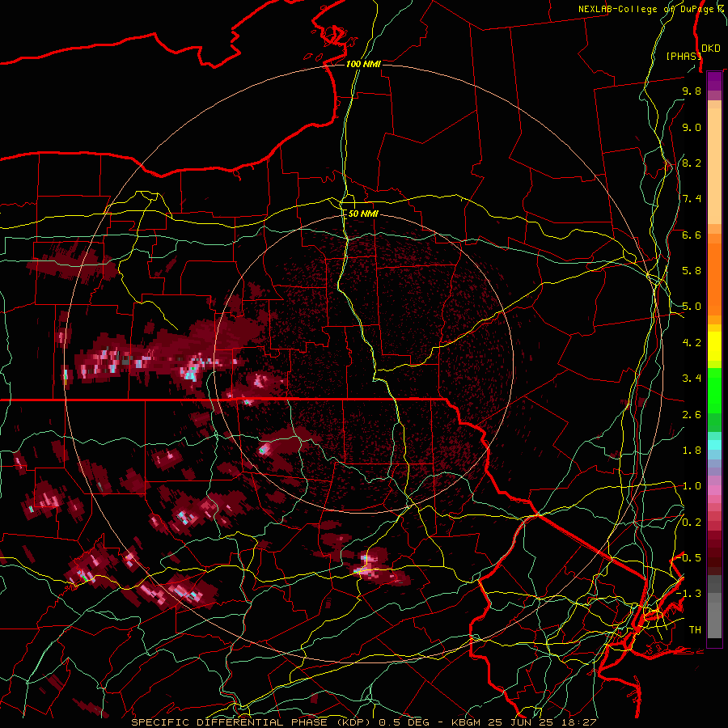
Task: Pick the bright yellow segment of the color bar
Action: (714, 346)
